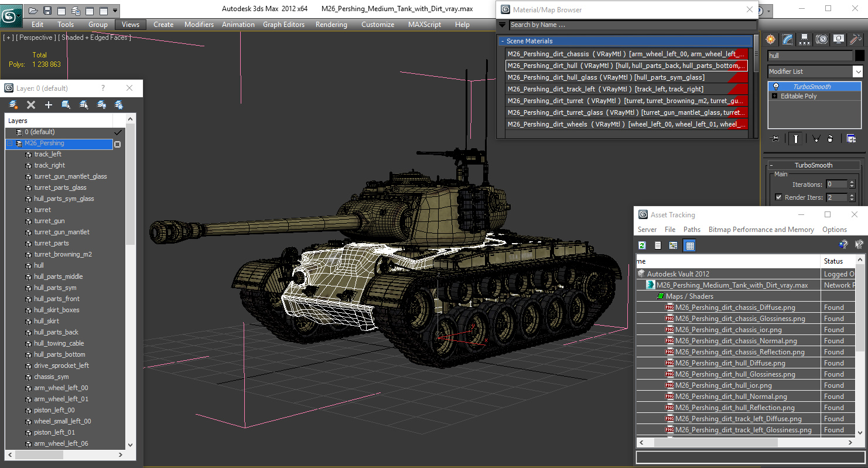Image resolution: width=868 pixels, height=468 pixels.
Task: Click the Open File icon in quick access toolbar
Action: 33,11
